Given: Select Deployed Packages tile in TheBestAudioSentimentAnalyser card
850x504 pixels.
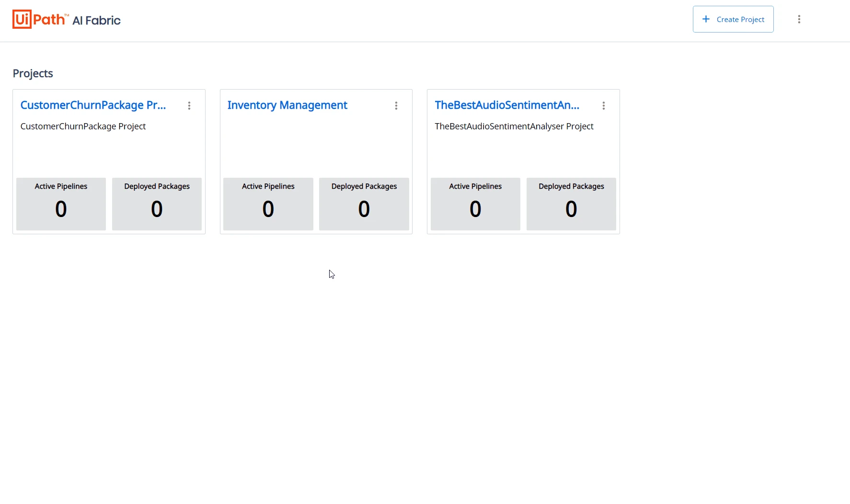Looking at the screenshot, I should tap(571, 204).
